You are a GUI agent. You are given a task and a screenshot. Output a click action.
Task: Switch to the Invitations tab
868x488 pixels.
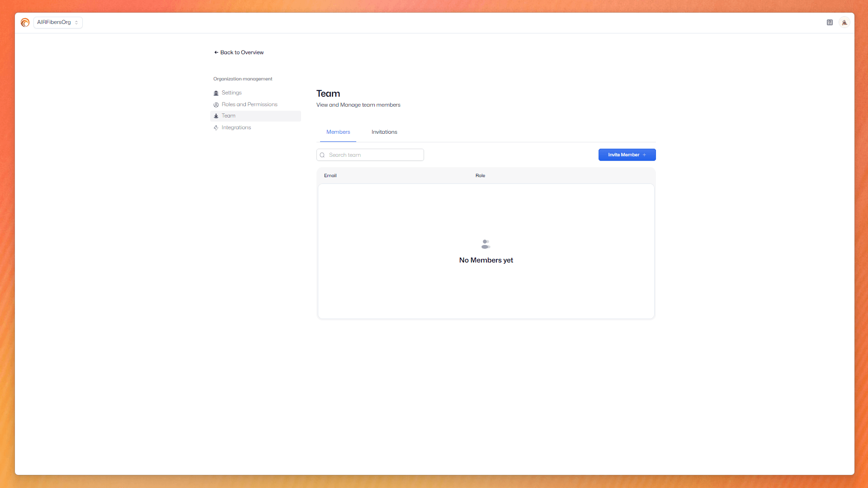(384, 132)
